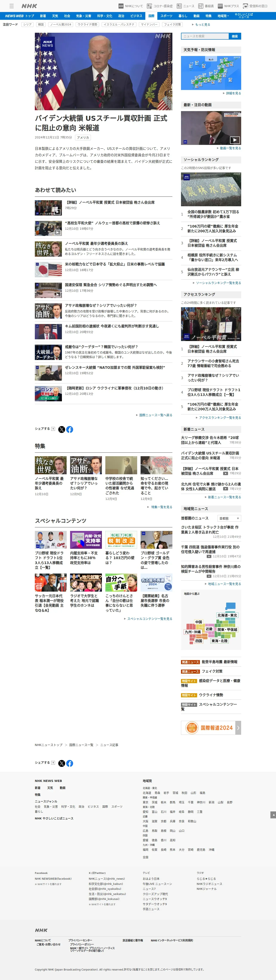Select 九州・沖縄 on region map
The width and height of the screenshot is (276, 980).
click(193, 632)
